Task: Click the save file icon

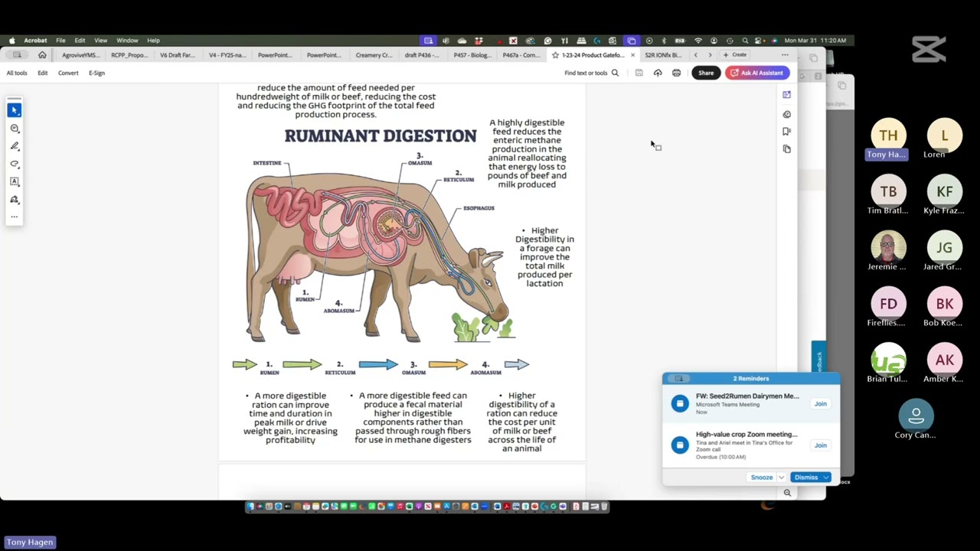Action: pyautogui.click(x=639, y=73)
